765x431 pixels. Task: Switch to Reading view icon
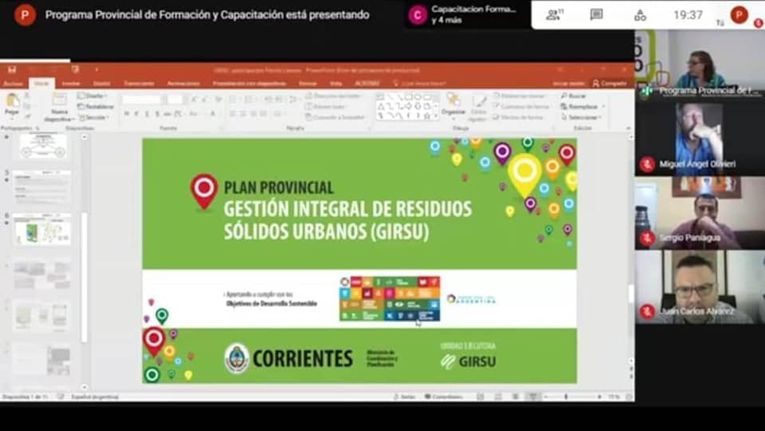pyautogui.click(x=515, y=397)
